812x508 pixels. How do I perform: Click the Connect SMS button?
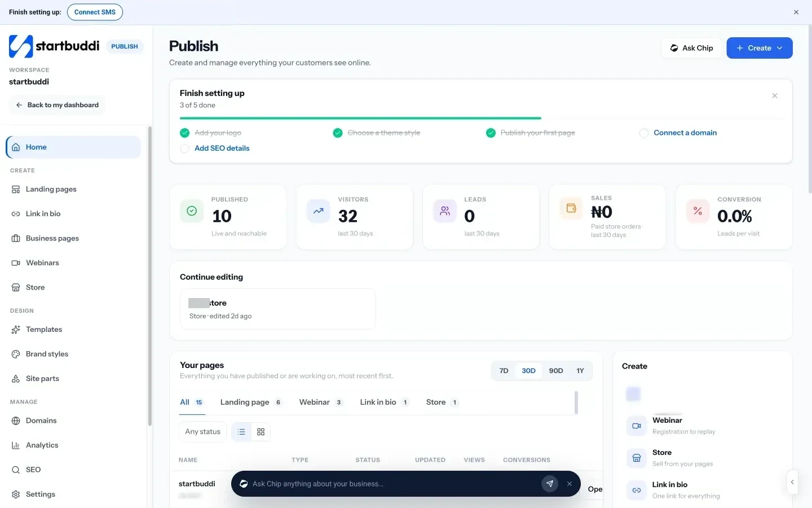[95, 12]
